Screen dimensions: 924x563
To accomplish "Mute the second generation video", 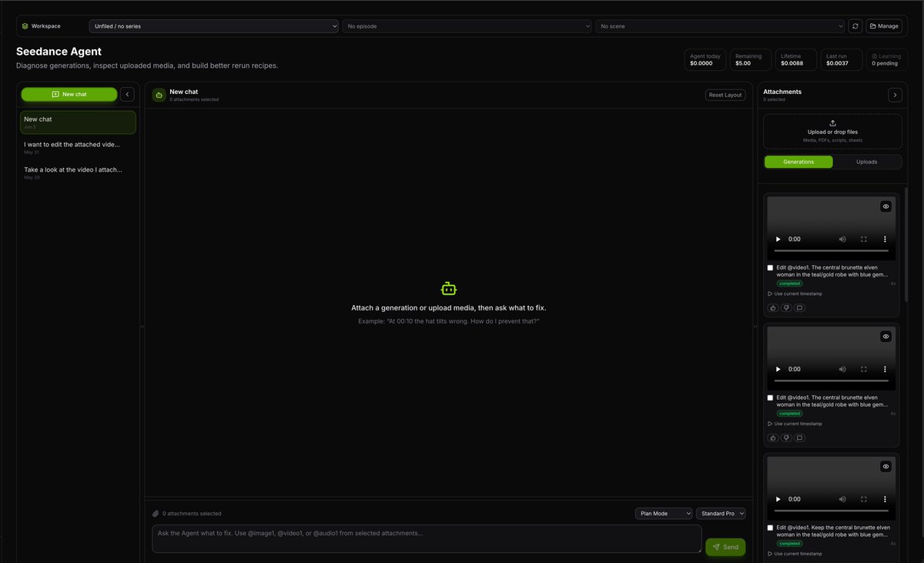I will (842, 370).
